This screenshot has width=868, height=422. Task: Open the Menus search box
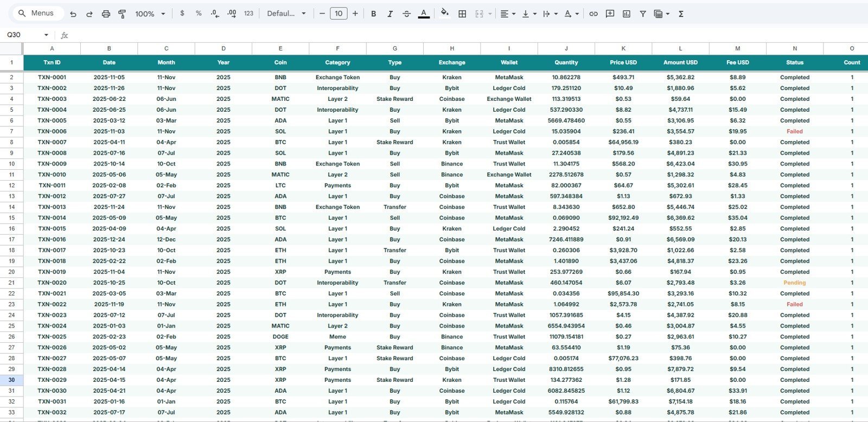[36, 13]
